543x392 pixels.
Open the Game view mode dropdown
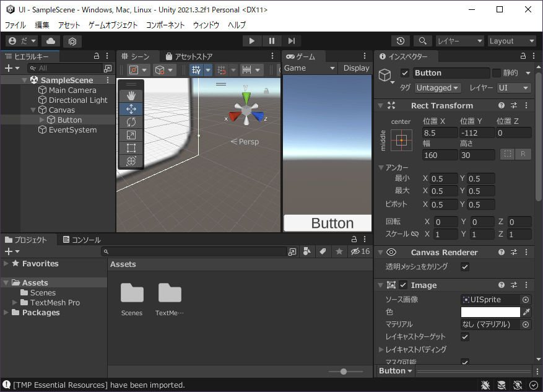click(310, 68)
